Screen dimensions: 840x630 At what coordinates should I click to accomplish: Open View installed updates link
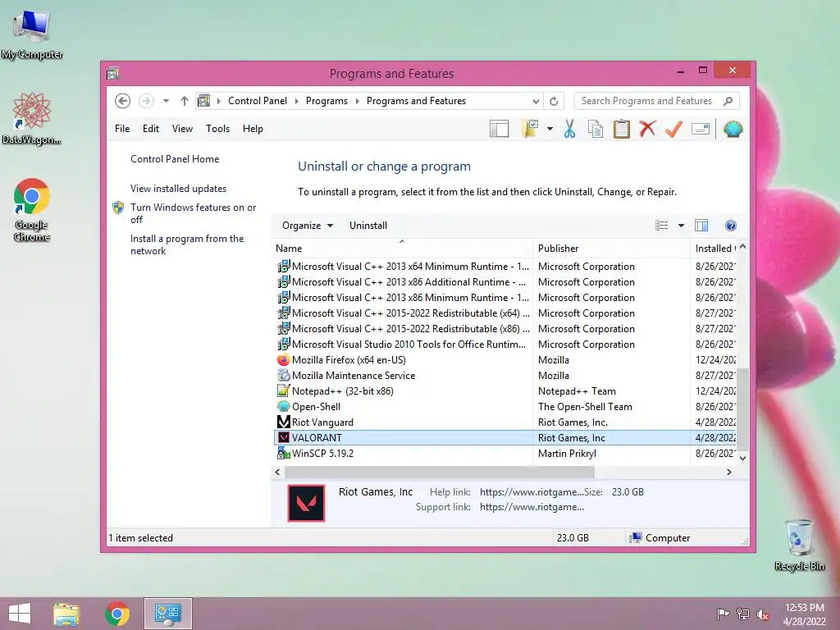(x=178, y=189)
